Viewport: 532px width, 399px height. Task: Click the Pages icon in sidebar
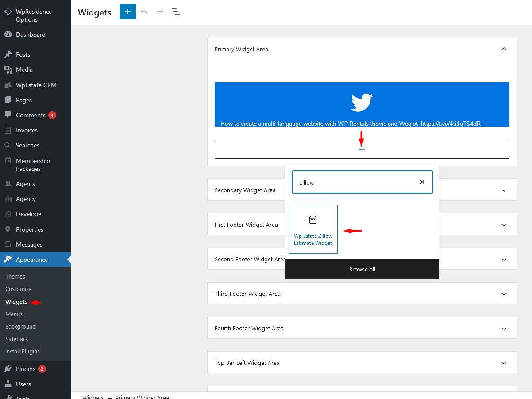click(x=8, y=100)
